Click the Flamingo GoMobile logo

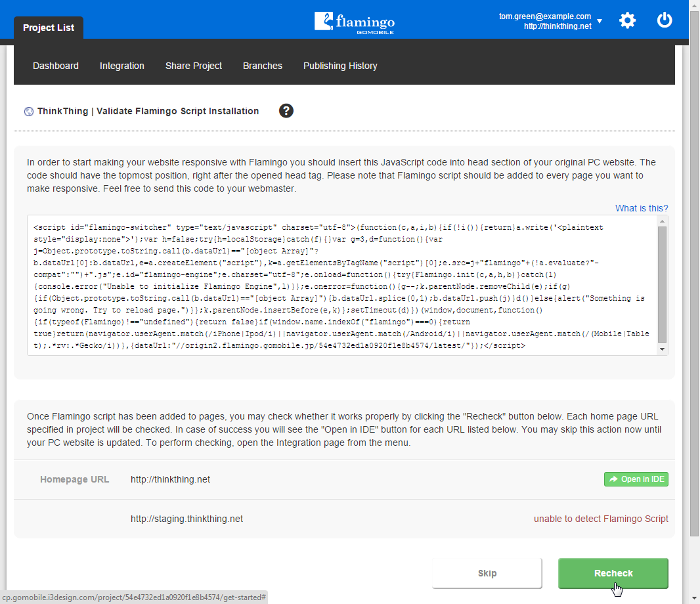click(355, 23)
